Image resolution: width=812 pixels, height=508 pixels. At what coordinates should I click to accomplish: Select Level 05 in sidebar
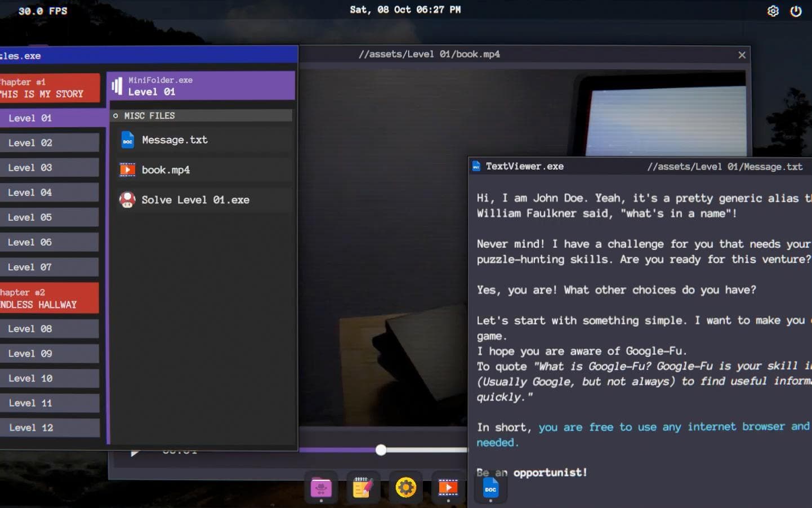point(50,217)
